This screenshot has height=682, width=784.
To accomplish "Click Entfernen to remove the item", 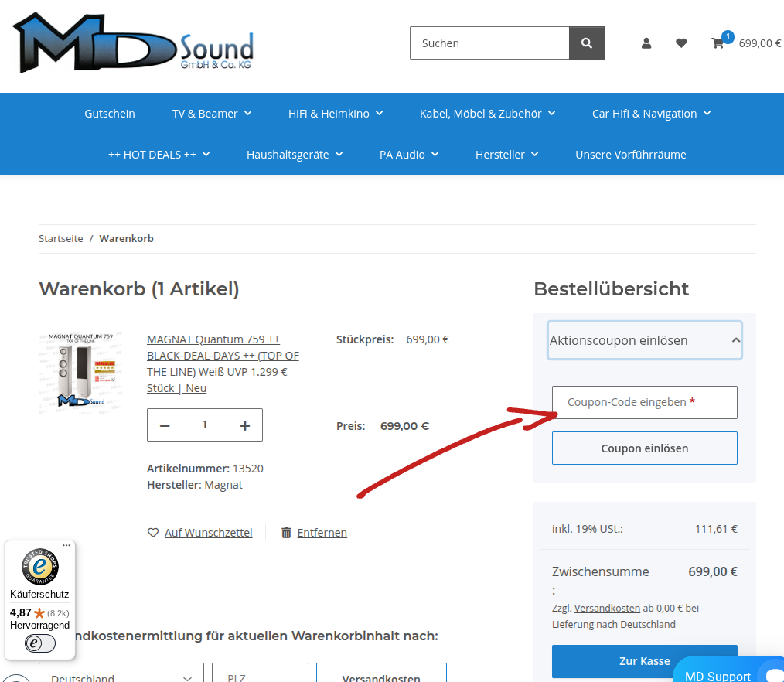I will pos(322,533).
